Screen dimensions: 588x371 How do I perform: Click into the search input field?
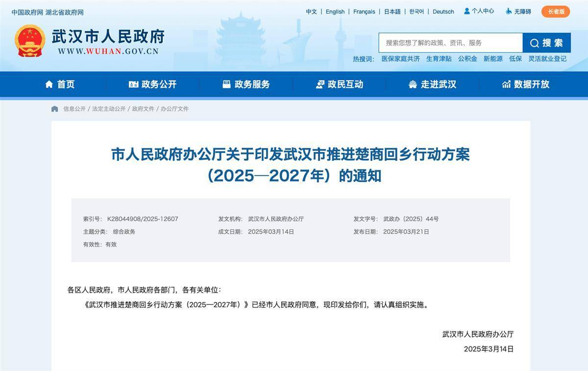pyautogui.click(x=450, y=43)
